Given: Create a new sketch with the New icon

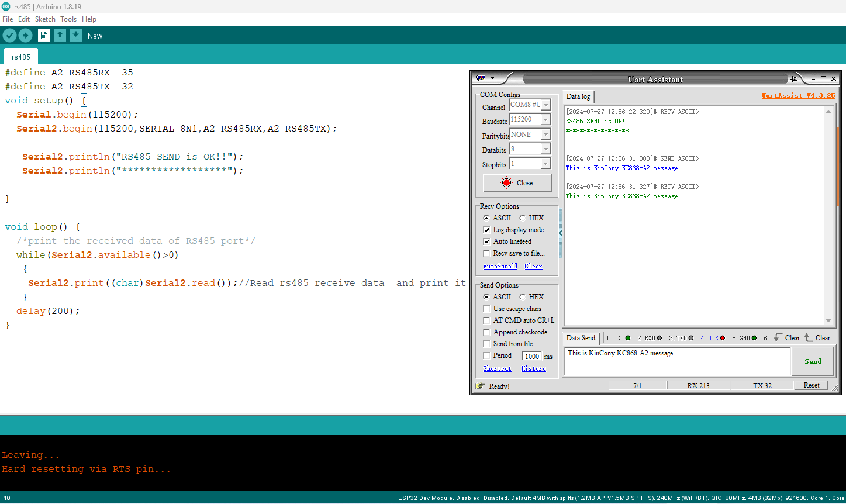Looking at the screenshot, I should [44, 36].
